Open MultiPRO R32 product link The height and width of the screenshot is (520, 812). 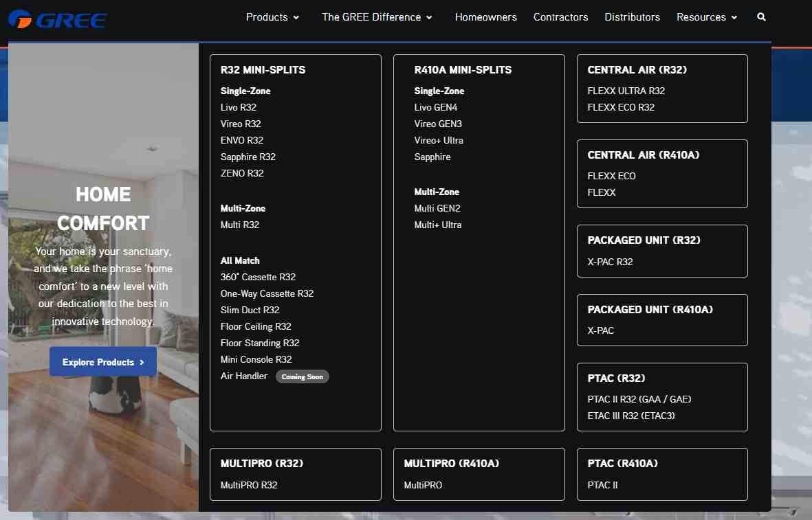[x=249, y=485]
